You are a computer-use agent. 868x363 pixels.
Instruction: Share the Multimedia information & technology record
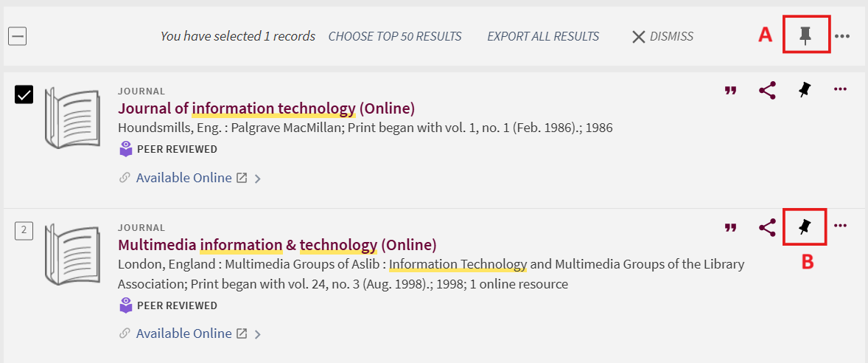click(x=767, y=227)
